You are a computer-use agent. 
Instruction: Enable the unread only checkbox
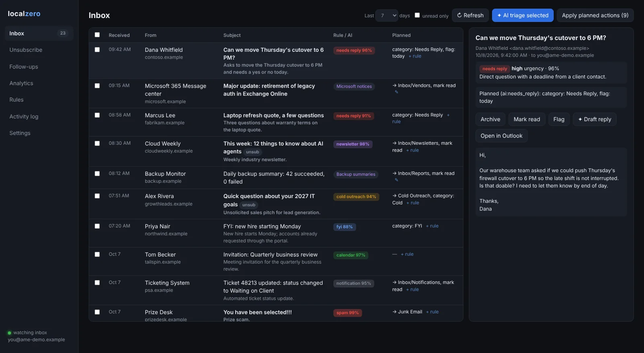(x=417, y=15)
